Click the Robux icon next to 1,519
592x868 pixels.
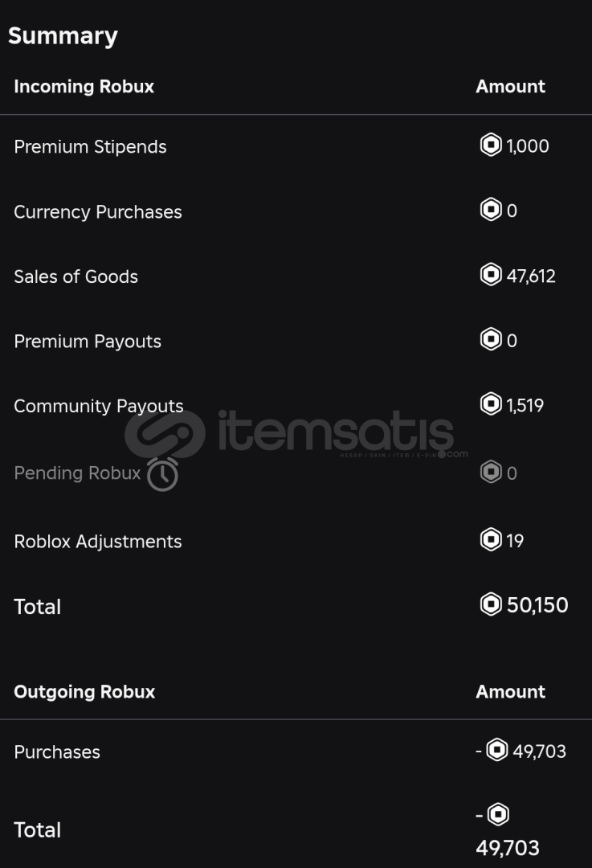coord(491,404)
